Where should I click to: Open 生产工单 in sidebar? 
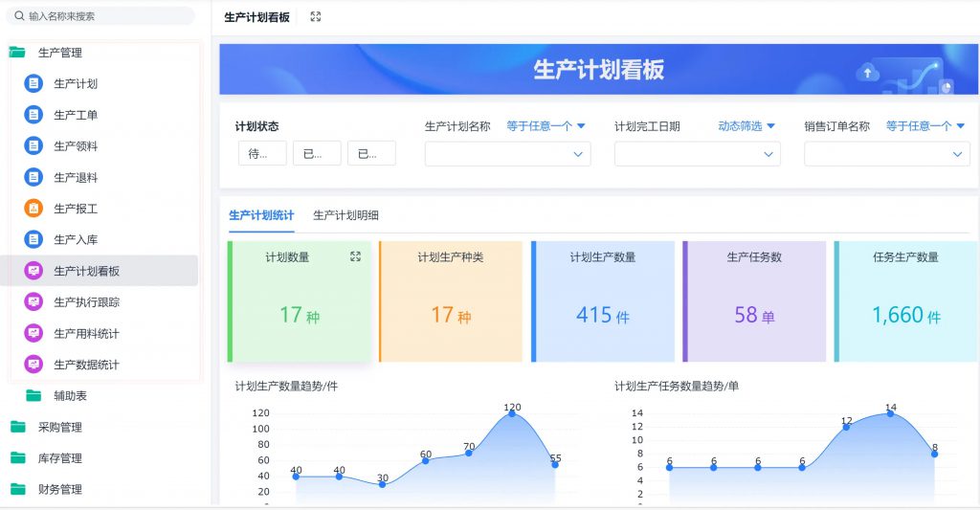pos(76,115)
